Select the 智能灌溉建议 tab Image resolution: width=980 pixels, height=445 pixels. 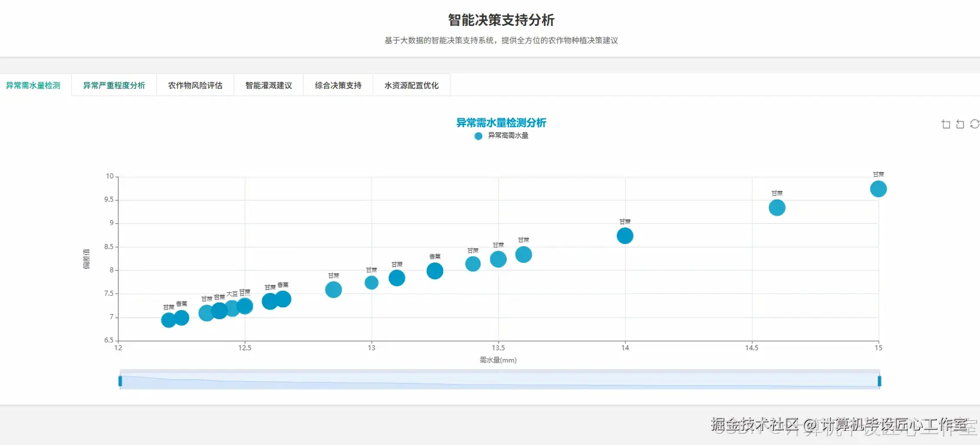pyautogui.click(x=269, y=85)
